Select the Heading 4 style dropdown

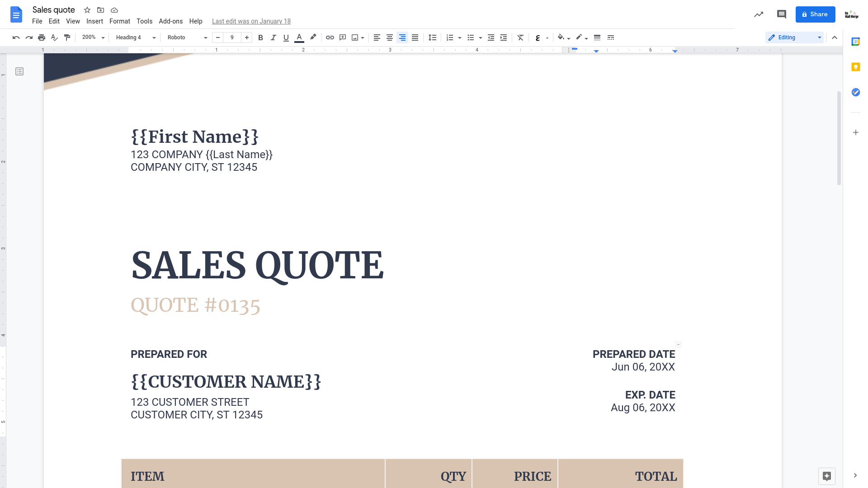click(135, 38)
